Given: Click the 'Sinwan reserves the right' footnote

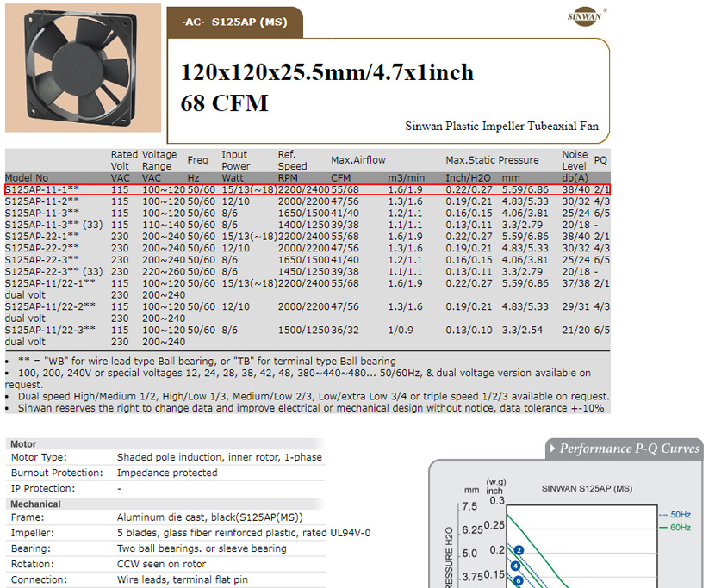Looking at the screenshot, I should tap(311, 408).
